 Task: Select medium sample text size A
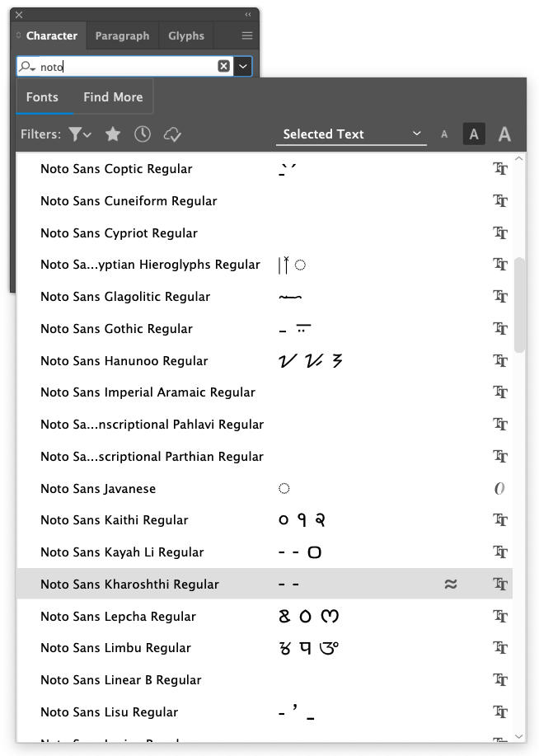tap(474, 134)
